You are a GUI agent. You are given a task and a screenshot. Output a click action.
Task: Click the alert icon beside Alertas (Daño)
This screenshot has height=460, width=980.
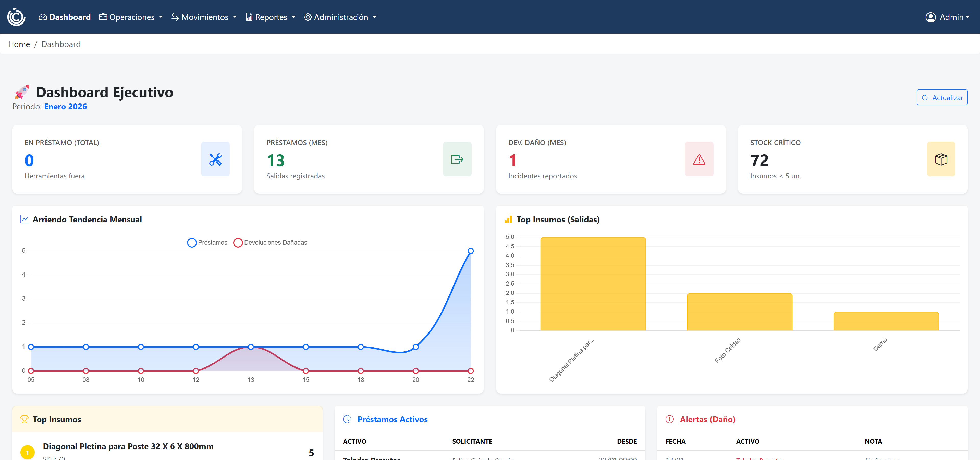tap(670, 419)
